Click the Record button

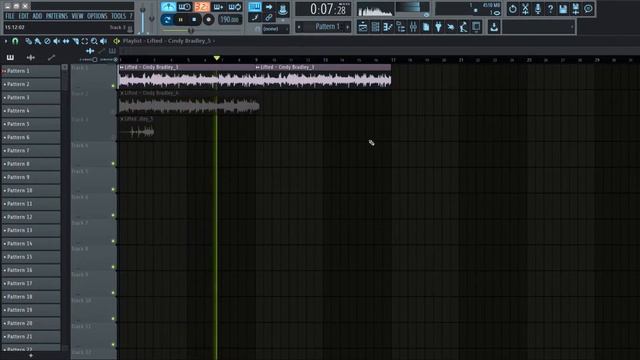click(209, 20)
